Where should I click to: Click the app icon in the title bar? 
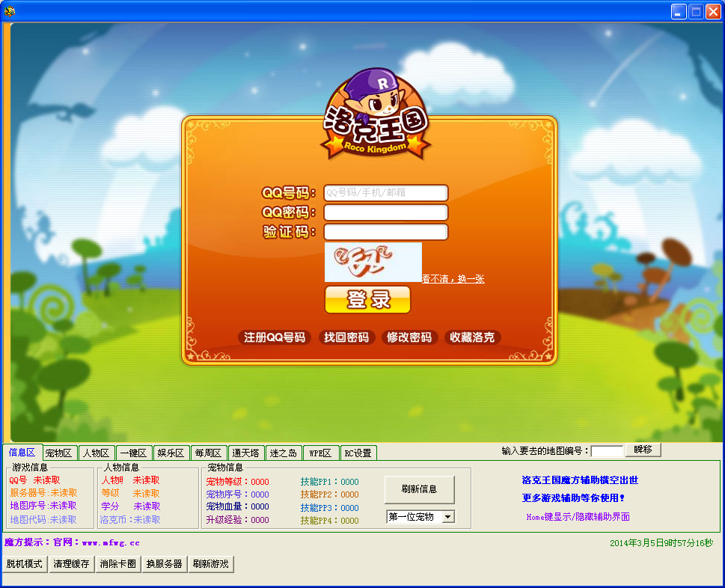[9, 10]
